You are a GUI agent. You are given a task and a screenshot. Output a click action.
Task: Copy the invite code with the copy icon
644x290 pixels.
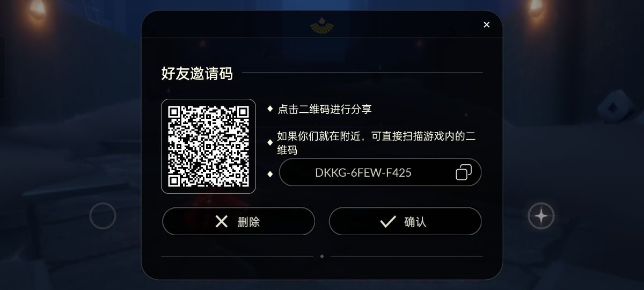pyautogui.click(x=463, y=172)
